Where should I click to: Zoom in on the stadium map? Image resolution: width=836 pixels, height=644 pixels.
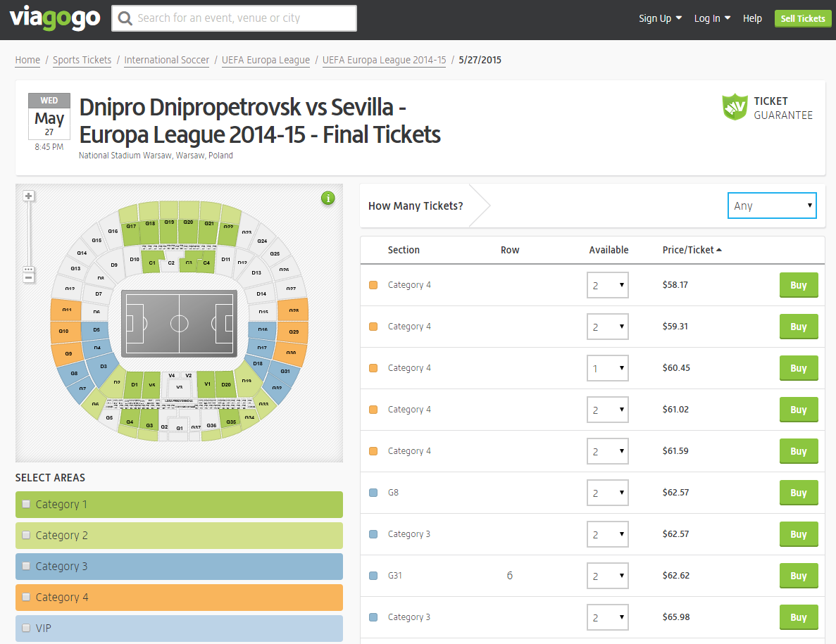coord(29,196)
